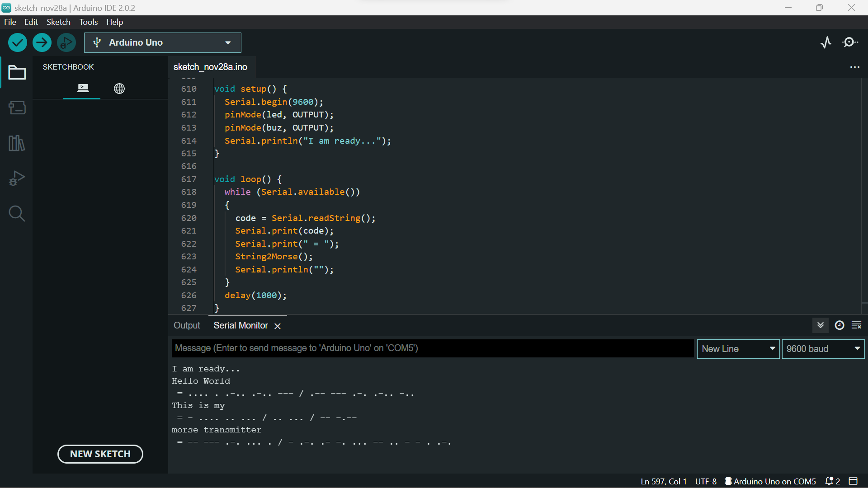Viewport: 868px width, 488px height.
Task: Click the Verify sketch checkmark button
Action: [18, 42]
